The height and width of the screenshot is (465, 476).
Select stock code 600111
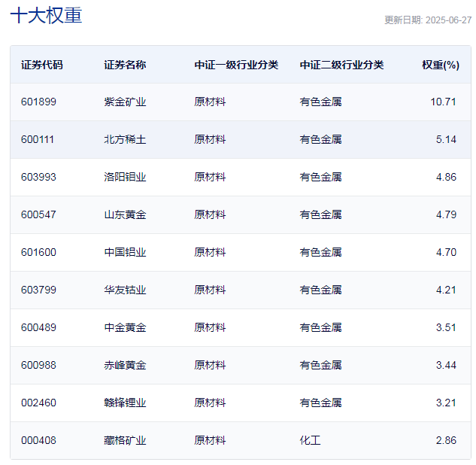pos(38,139)
